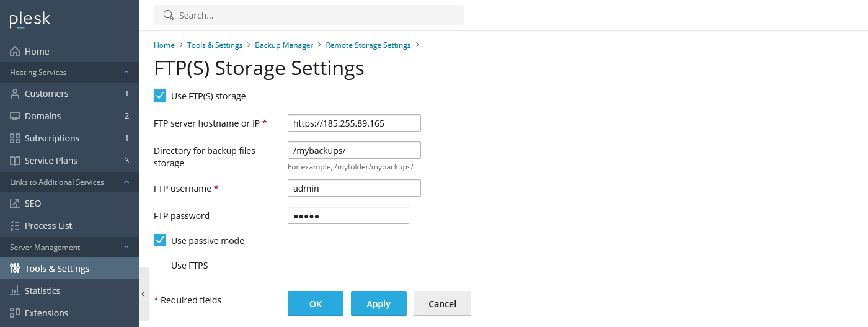The width and height of the screenshot is (868, 327).
Task: Open SEO in the sidebar
Action: (x=69, y=204)
